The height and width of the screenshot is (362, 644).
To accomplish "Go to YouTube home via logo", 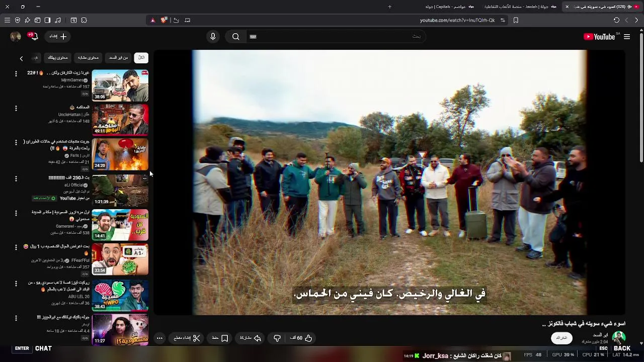I will coord(599,37).
